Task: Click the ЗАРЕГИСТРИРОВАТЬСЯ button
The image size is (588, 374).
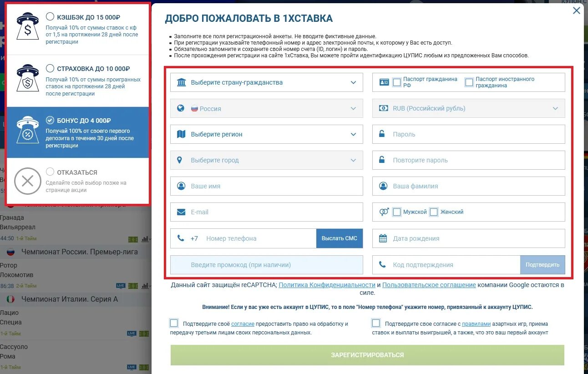Action: point(367,355)
